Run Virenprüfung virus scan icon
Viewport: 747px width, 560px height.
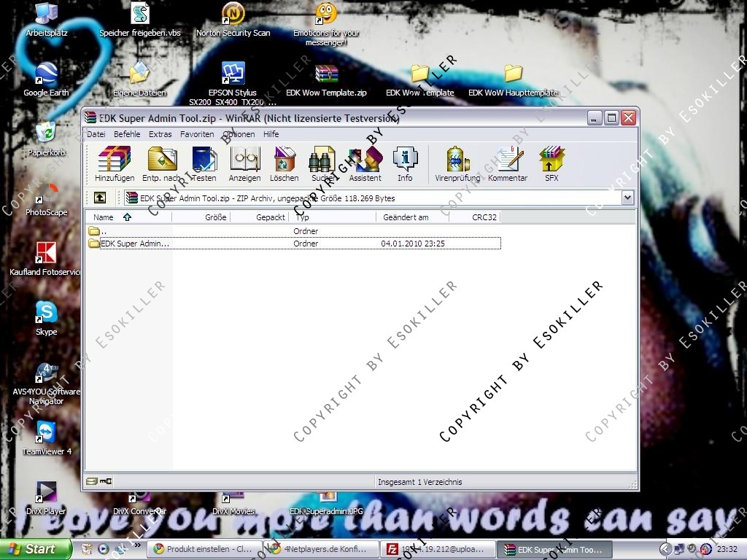coord(457,164)
